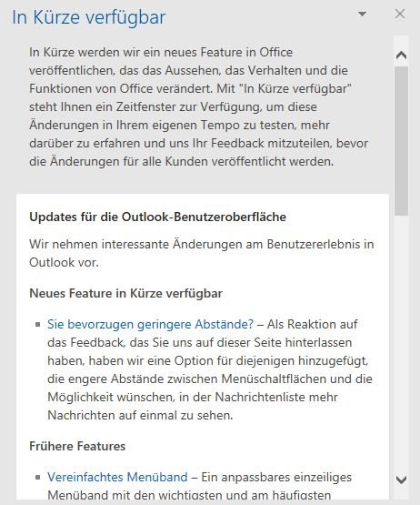Viewport: 420px width, 505px height.
Task: Click the bullet marker beside Sie bevorzugen geringere Abstände
Action: tap(38, 324)
